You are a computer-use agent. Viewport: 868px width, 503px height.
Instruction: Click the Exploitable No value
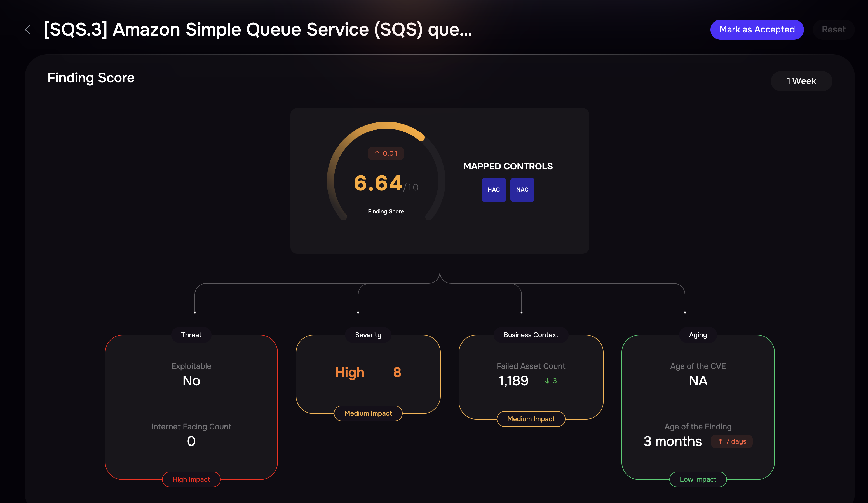tap(191, 381)
